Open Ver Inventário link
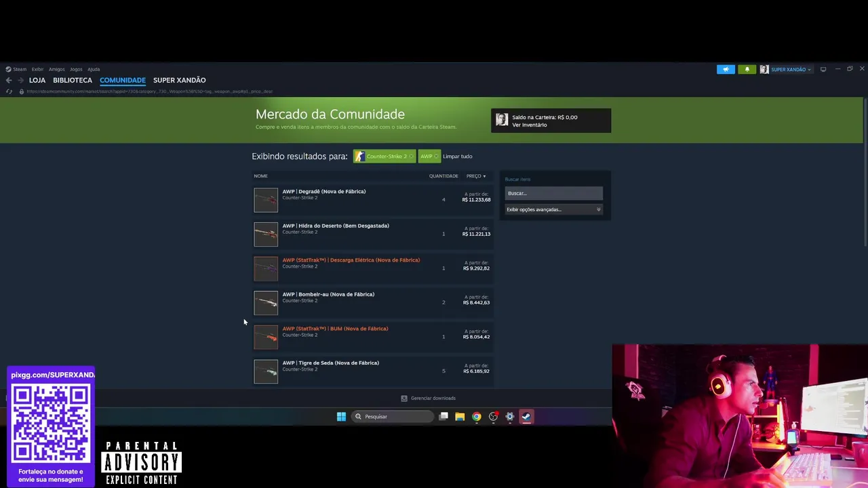The width and height of the screenshot is (868, 488). tap(530, 125)
